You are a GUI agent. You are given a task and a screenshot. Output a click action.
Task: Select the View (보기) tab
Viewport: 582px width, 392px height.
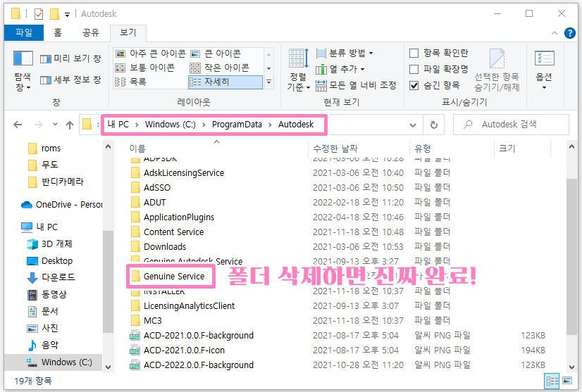click(x=128, y=32)
